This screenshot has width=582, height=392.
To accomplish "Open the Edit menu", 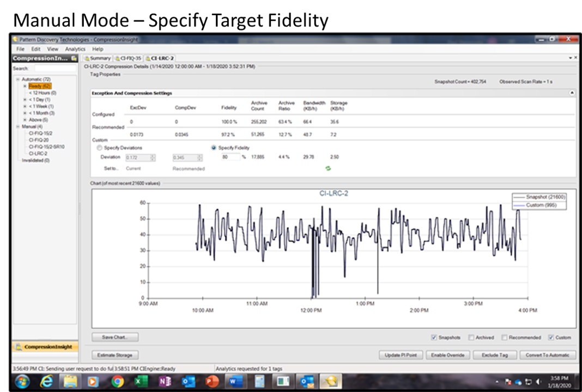I will click(x=35, y=49).
